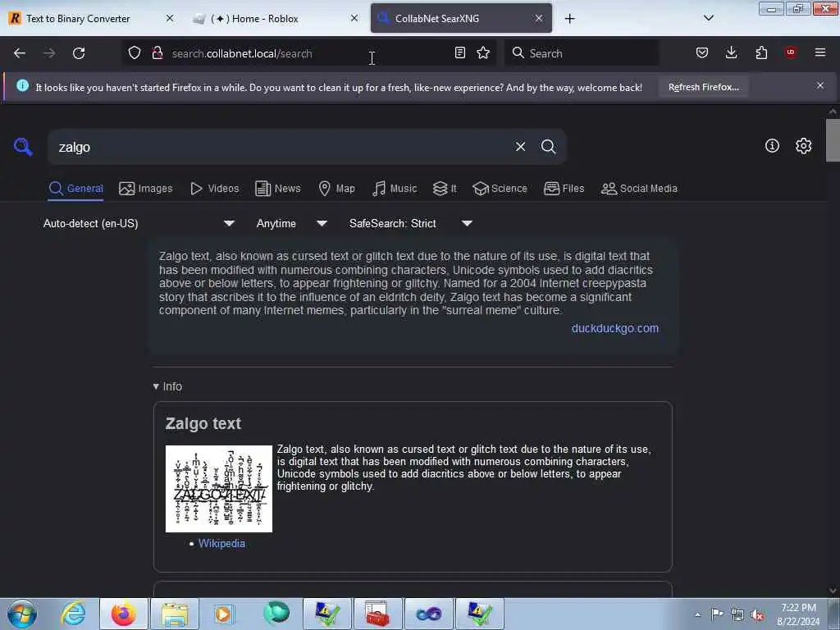Switch to the Images search category
This screenshot has width=840, height=630.
(x=146, y=189)
